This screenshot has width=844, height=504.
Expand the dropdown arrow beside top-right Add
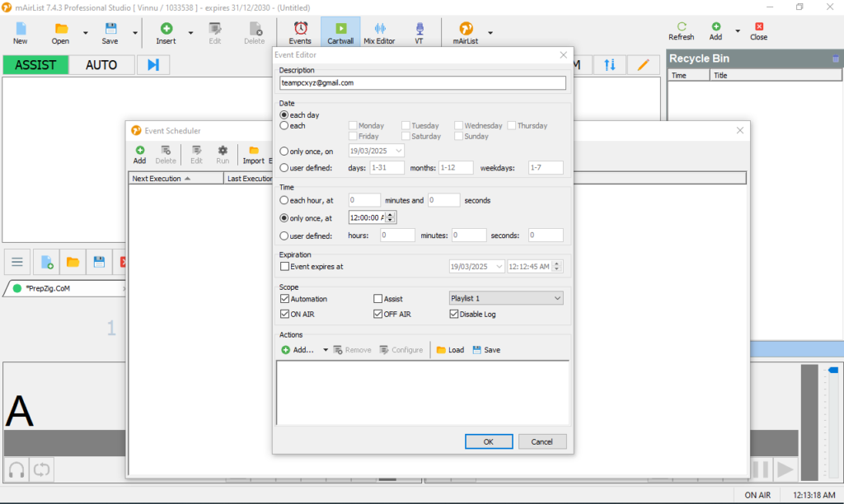[x=738, y=31]
